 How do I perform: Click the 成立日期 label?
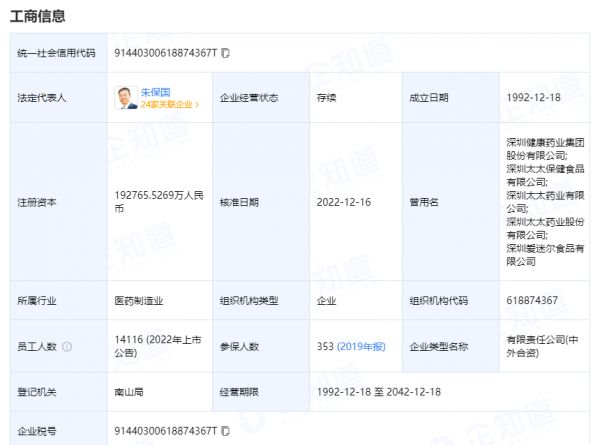[429, 98]
